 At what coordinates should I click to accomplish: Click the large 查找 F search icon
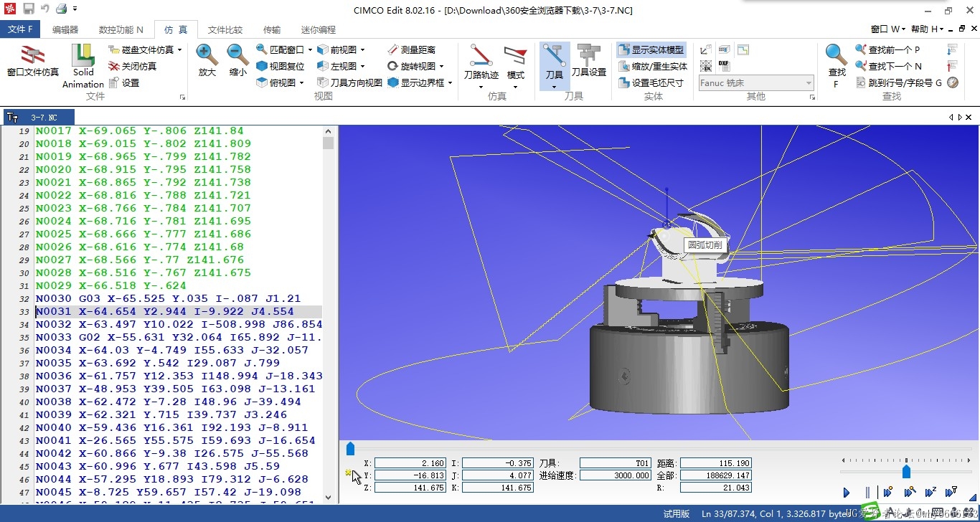[x=837, y=65]
